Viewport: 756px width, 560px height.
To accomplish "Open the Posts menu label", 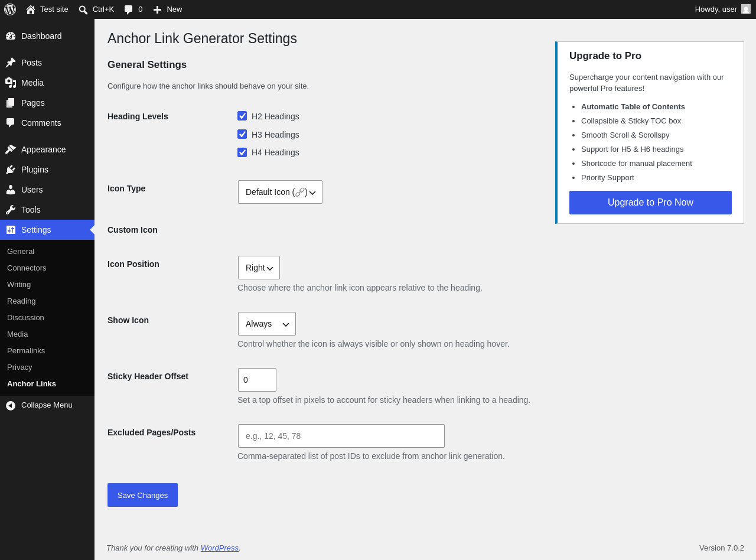I will click(x=31, y=63).
